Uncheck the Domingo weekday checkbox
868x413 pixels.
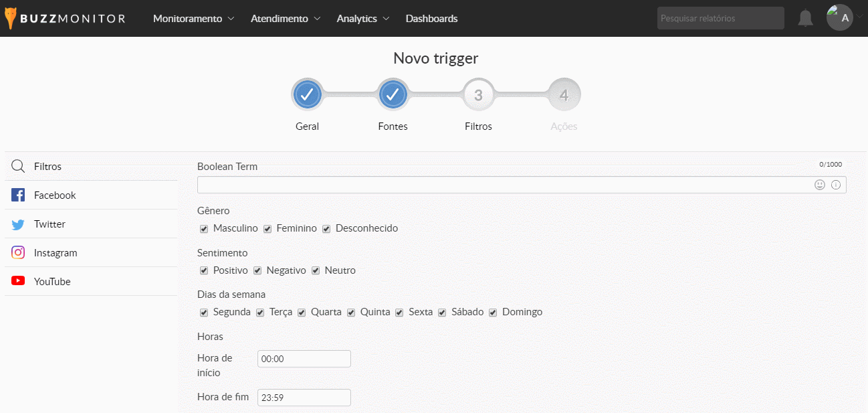tap(493, 313)
